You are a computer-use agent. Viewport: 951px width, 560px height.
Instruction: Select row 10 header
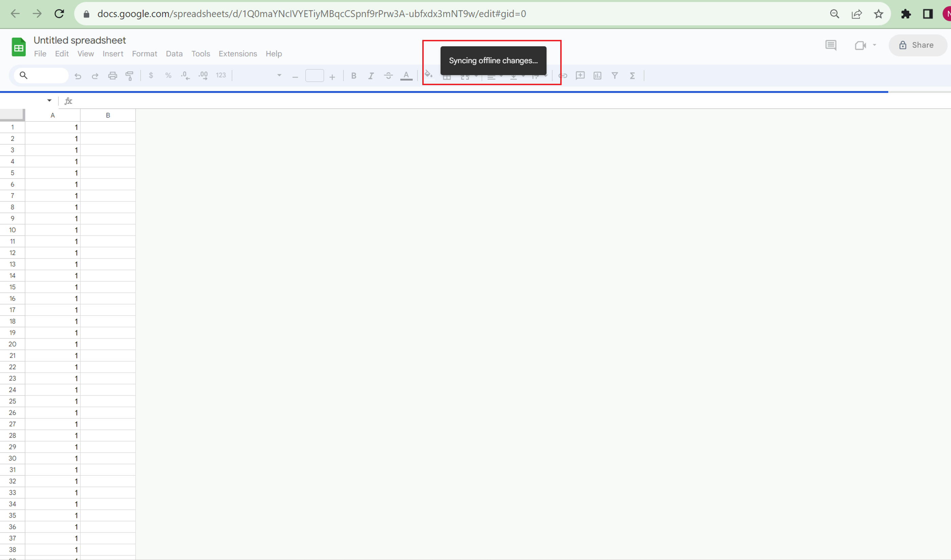pos(13,230)
